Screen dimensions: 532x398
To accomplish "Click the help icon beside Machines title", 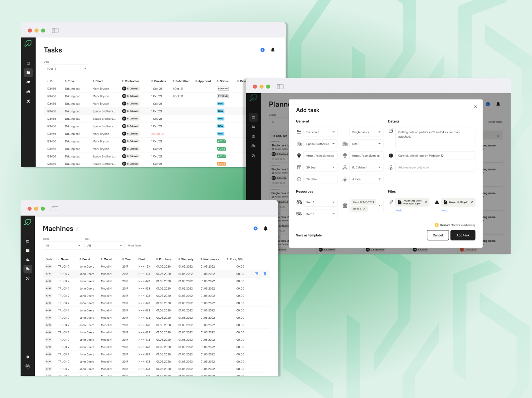I will 78,229.
